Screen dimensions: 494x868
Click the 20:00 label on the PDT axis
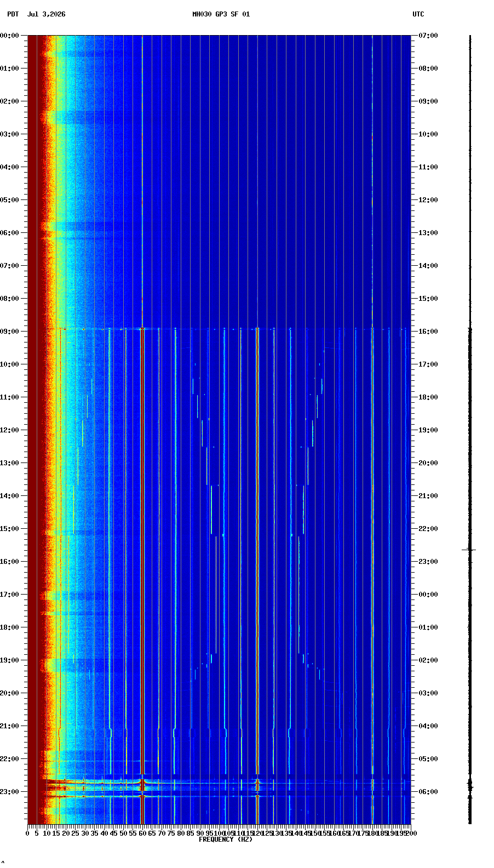click(x=9, y=693)
